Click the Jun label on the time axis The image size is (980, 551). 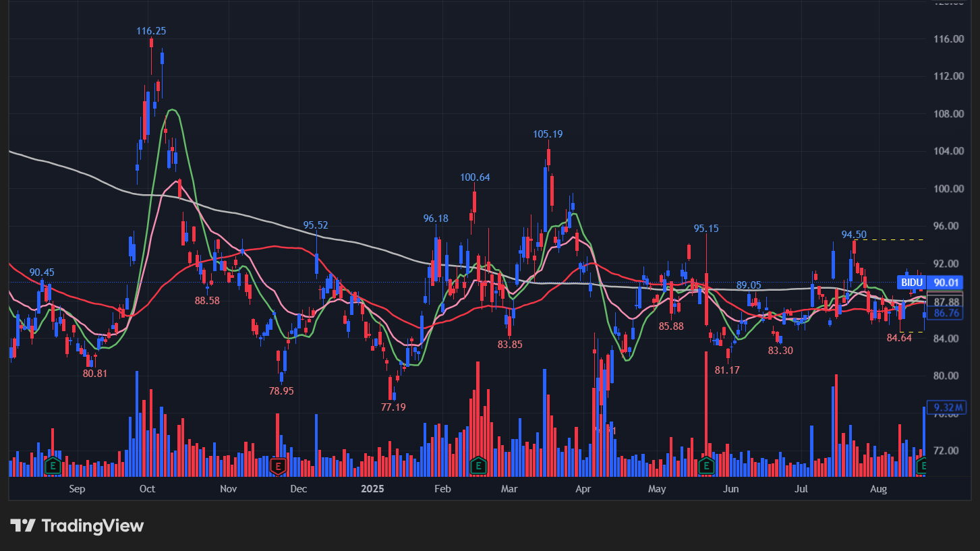730,489
